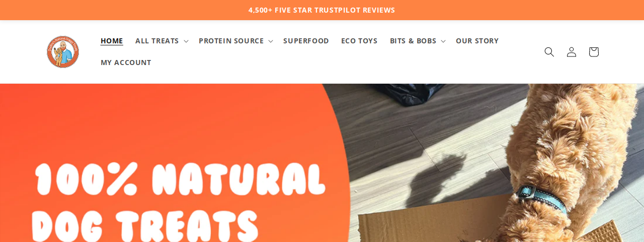Click the Bits & Bobs menu label

click(x=413, y=41)
